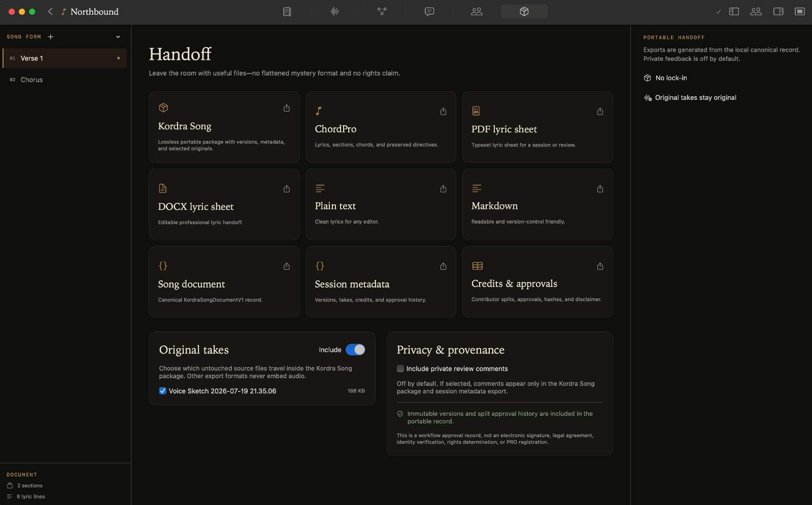Export the Kordra Song package
This screenshot has height=505, width=812.
287,108
